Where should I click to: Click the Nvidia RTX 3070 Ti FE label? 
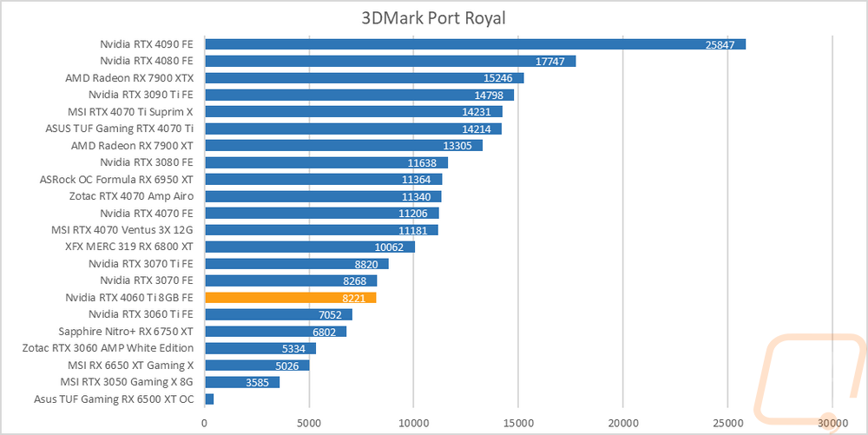[x=141, y=263]
